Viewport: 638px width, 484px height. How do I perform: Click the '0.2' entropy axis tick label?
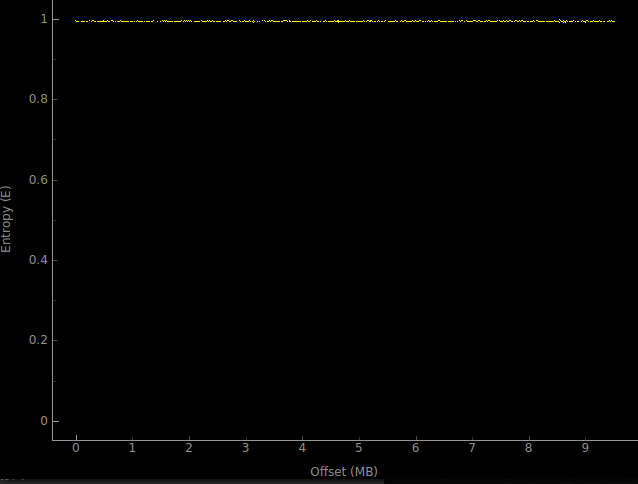37,340
